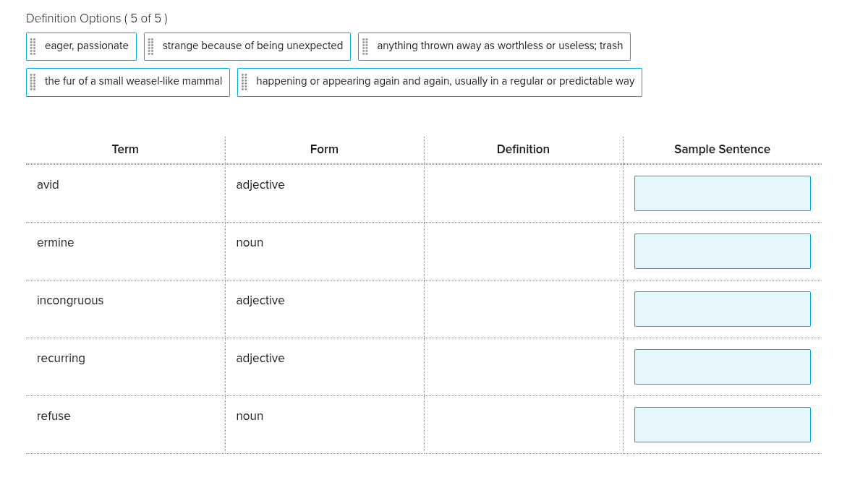Click the drag handle on 'eager, passionate' chip
The image size is (868, 480).
[x=32, y=46]
